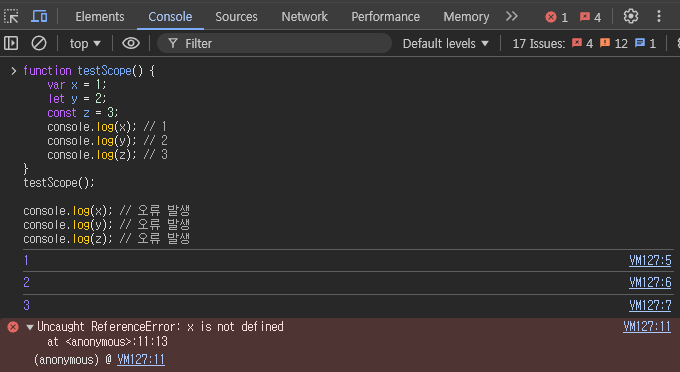Image resolution: width=680 pixels, height=372 pixels.
Task: Toggle the console sidebar panel
Action: pyautogui.click(x=11, y=43)
